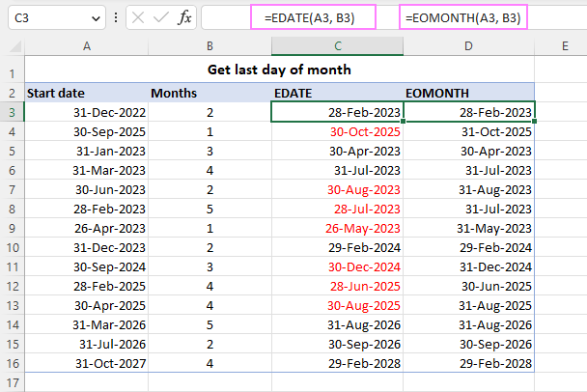Select start date cell 31-Mar-2023
Image resolution: width=587 pixels, height=392 pixels.
(87, 170)
